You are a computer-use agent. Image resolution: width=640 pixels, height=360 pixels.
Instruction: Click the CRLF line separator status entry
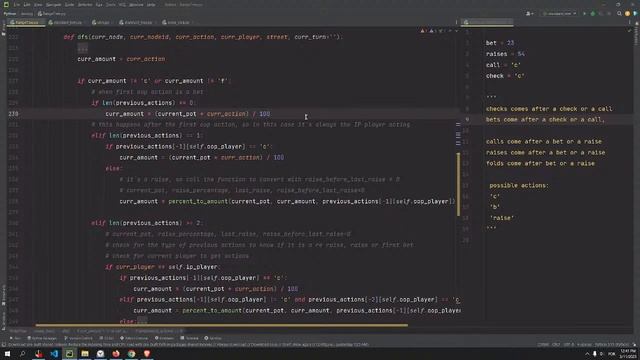click(556, 345)
